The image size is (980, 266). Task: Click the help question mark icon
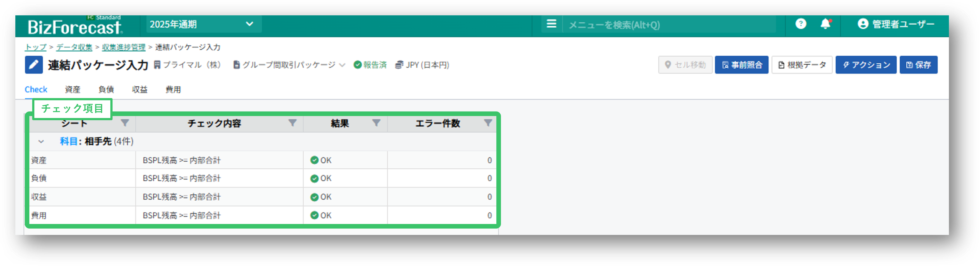click(800, 24)
